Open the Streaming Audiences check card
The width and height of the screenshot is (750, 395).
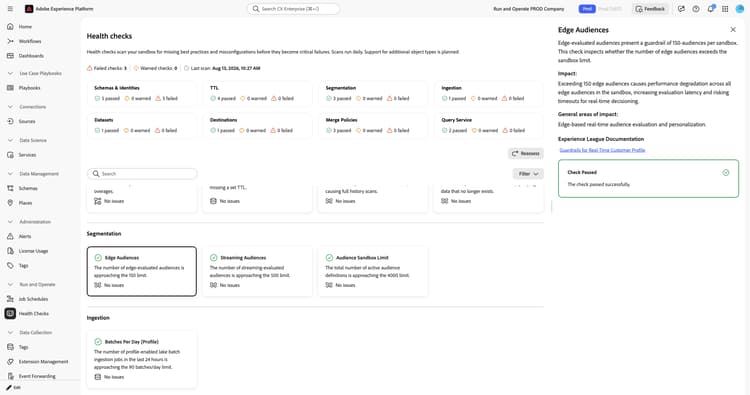coord(257,271)
